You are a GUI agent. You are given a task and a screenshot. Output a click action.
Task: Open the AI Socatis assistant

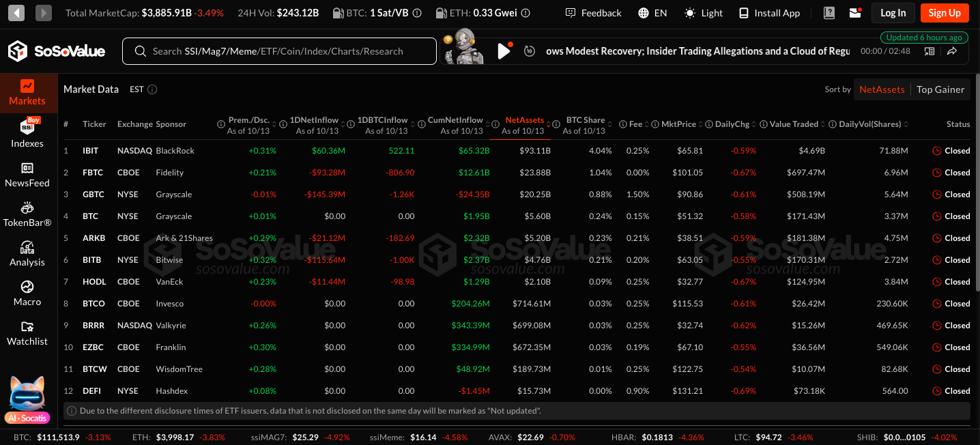27,399
